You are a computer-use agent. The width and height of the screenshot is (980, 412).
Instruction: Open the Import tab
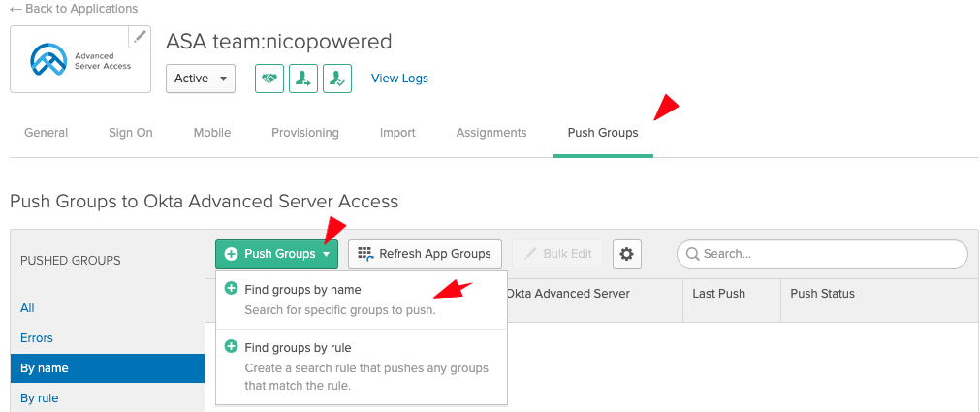397,133
